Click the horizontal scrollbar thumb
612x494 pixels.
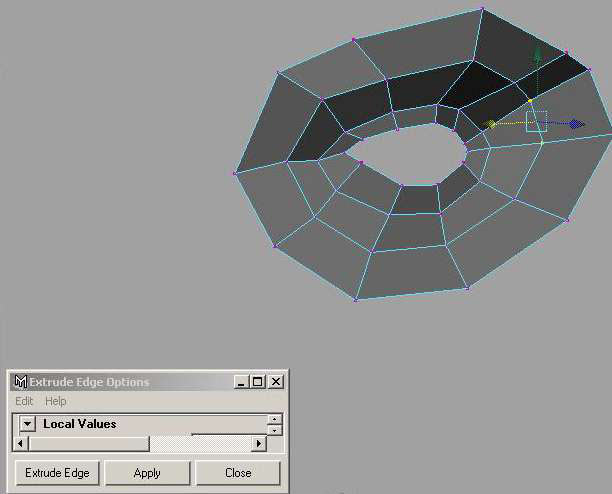click(x=88, y=443)
